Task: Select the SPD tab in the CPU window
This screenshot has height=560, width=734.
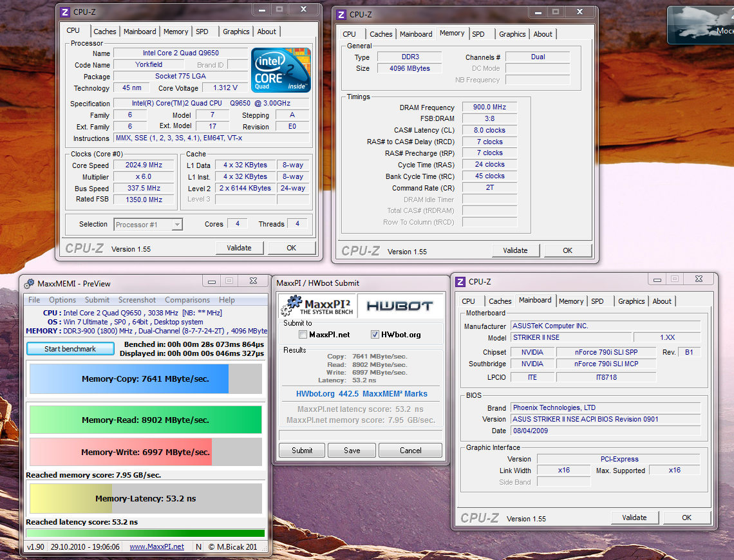Action: [202, 32]
